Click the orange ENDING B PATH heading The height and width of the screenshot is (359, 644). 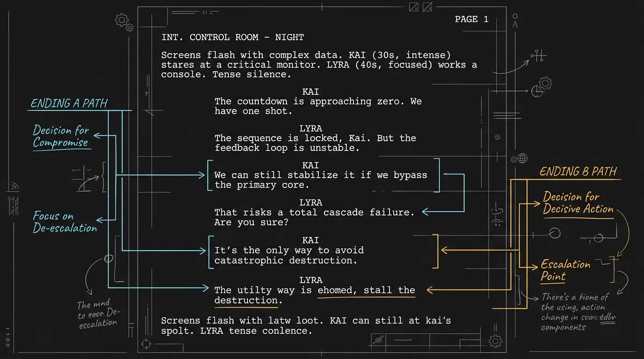pyautogui.click(x=578, y=172)
